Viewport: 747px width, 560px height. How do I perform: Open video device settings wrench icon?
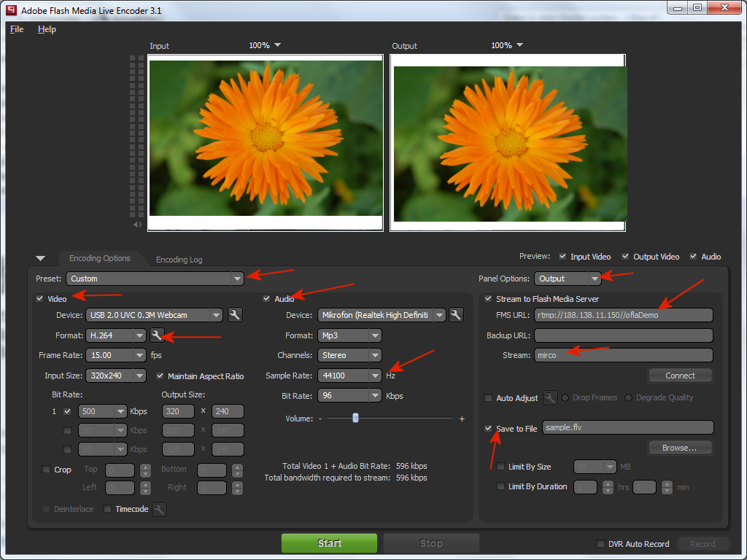(235, 315)
